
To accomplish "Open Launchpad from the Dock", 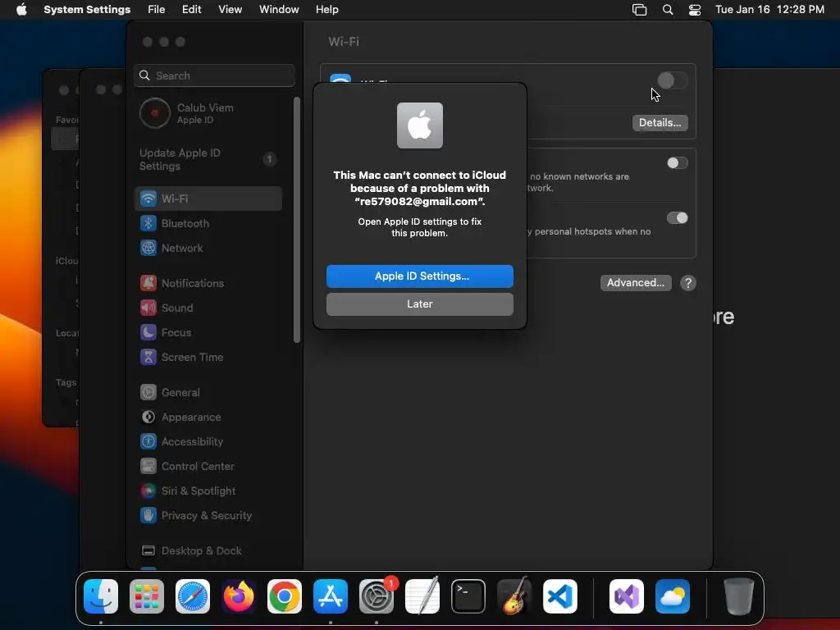I will click(x=147, y=596).
